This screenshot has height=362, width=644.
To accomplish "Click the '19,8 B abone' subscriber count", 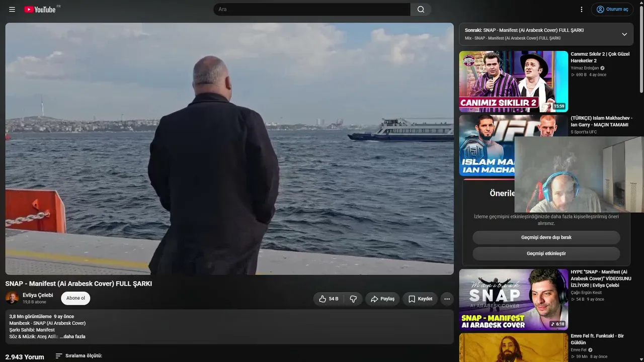I will tap(34, 302).
